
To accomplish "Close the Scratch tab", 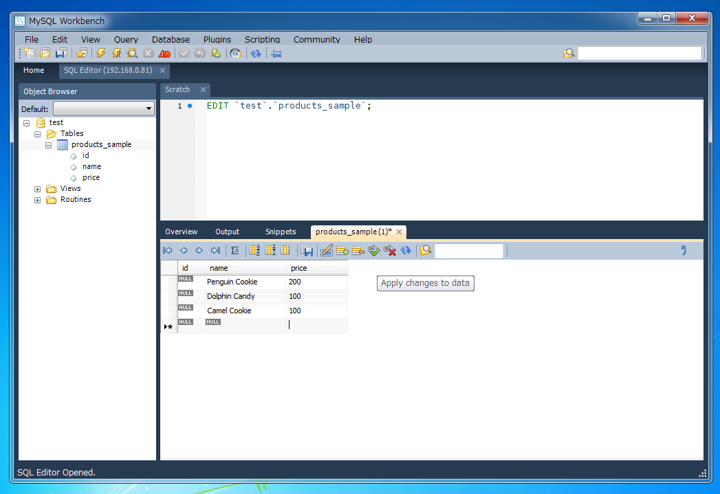I will coord(203,90).
